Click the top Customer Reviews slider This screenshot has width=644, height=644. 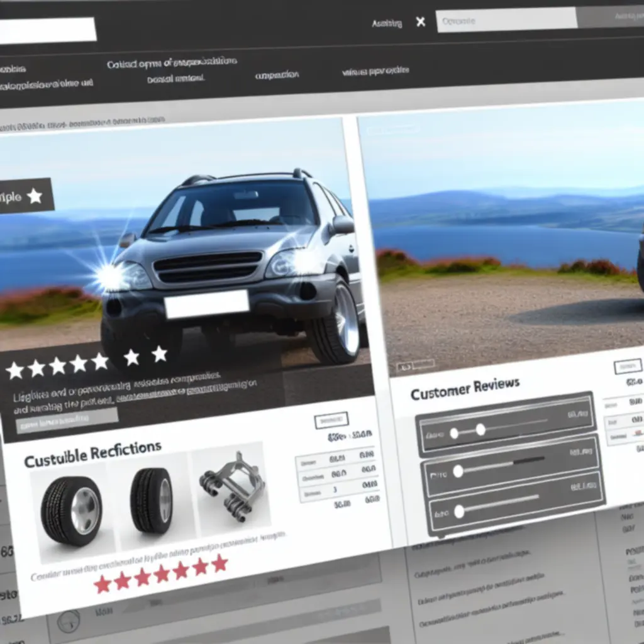480,430
